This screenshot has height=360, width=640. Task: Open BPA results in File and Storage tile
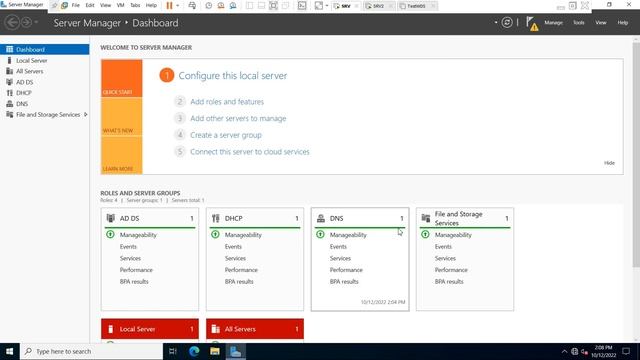[449, 282]
